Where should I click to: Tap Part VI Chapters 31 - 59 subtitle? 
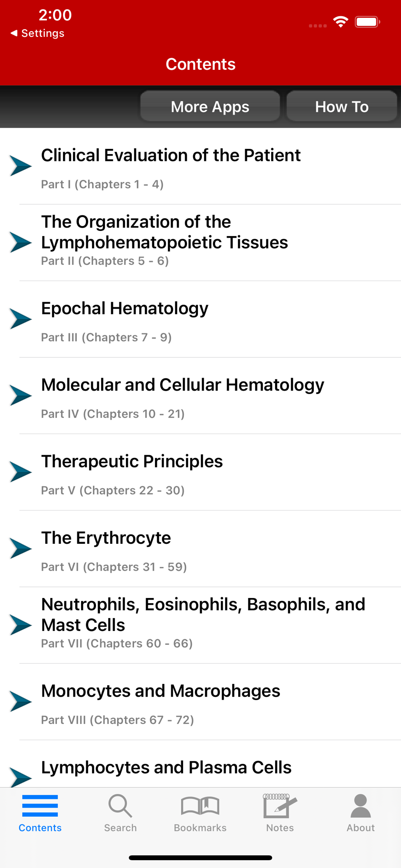point(114,567)
